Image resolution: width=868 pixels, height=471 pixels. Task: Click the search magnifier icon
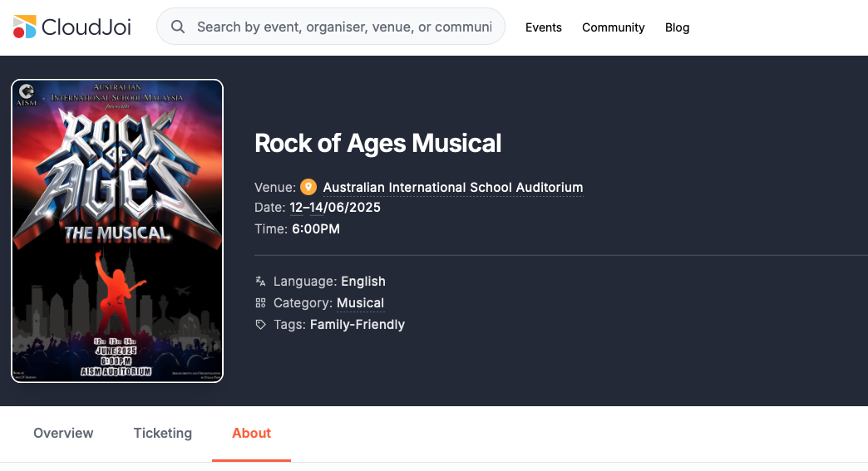(178, 27)
